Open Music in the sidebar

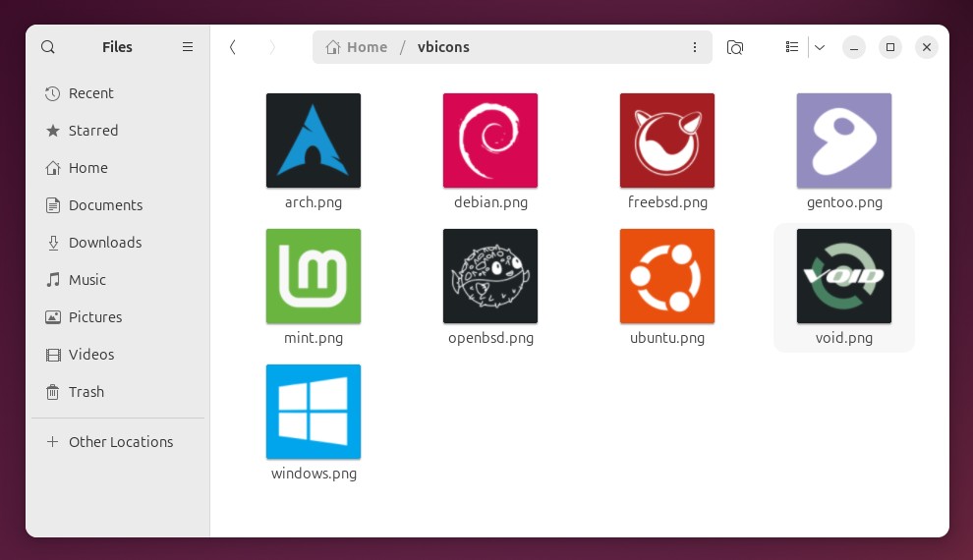point(118,280)
